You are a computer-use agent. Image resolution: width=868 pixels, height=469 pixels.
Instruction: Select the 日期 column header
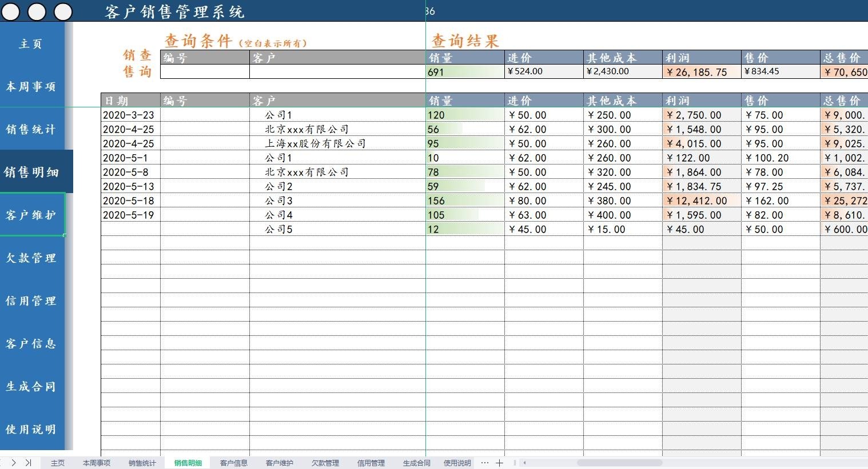pyautogui.click(x=130, y=101)
